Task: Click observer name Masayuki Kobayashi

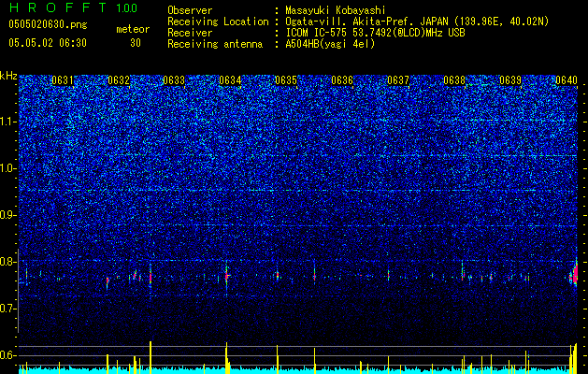Action: [336, 10]
